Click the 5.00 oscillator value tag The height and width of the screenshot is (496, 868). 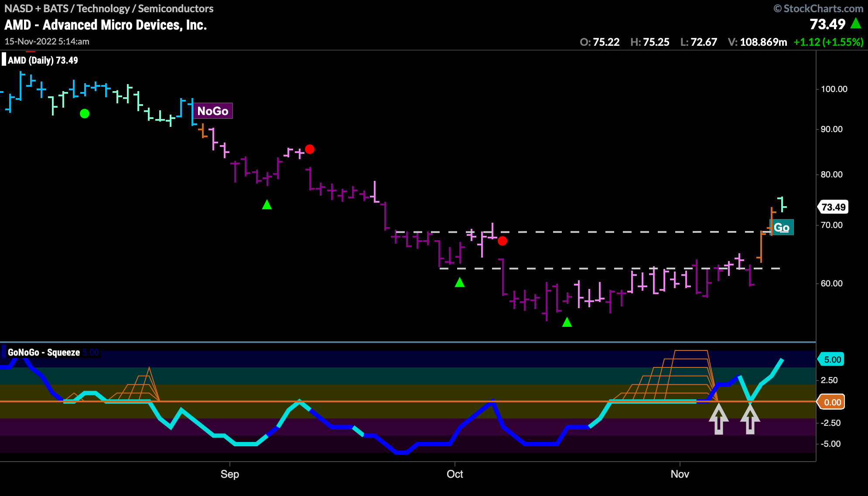832,360
